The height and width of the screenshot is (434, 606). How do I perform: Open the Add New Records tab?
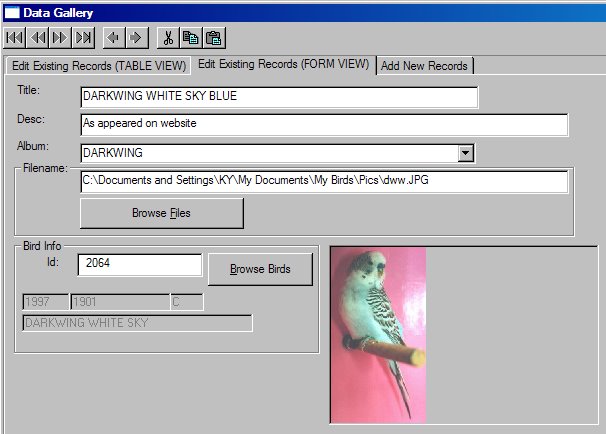pyautogui.click(x=425, y=66)
